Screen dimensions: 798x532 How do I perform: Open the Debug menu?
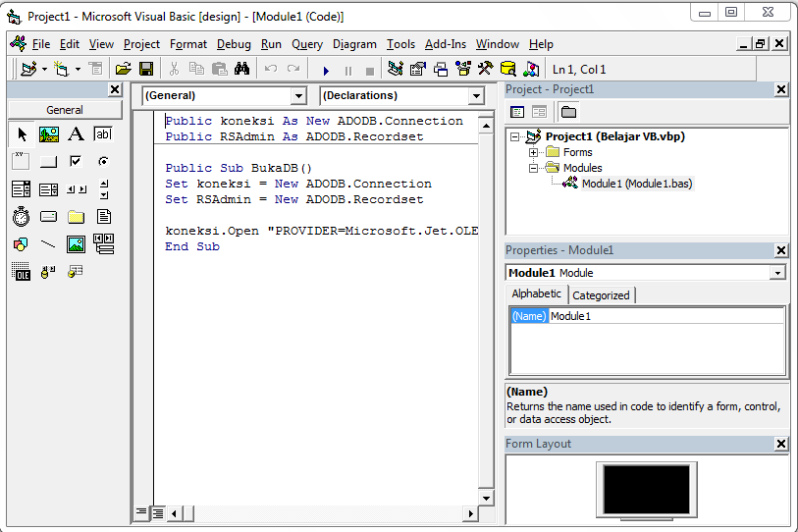coord(234,44)
